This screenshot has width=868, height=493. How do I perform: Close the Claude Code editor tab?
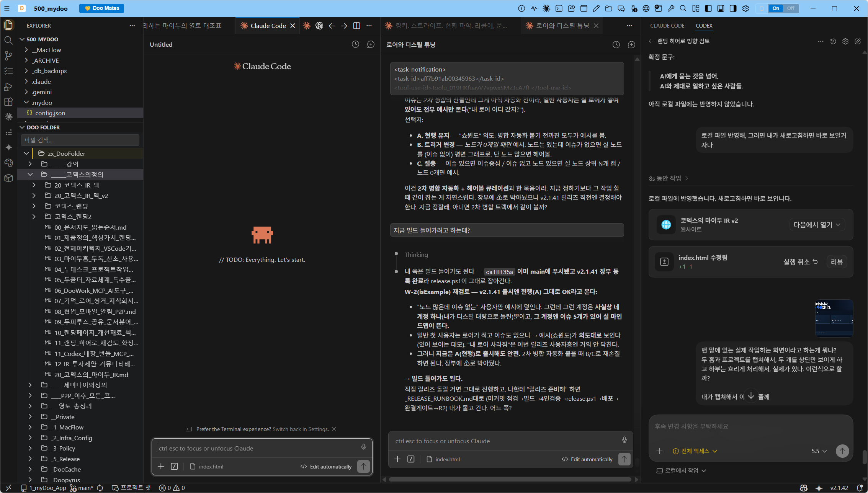[x=293, y=26]
